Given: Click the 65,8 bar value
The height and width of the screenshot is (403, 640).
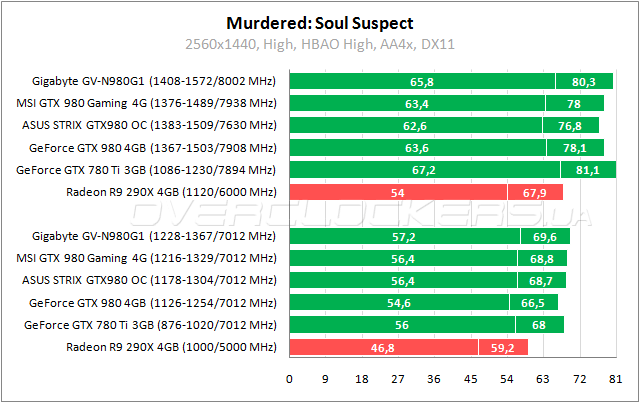Looking at the screenshot, I should [x=422, y=82].
